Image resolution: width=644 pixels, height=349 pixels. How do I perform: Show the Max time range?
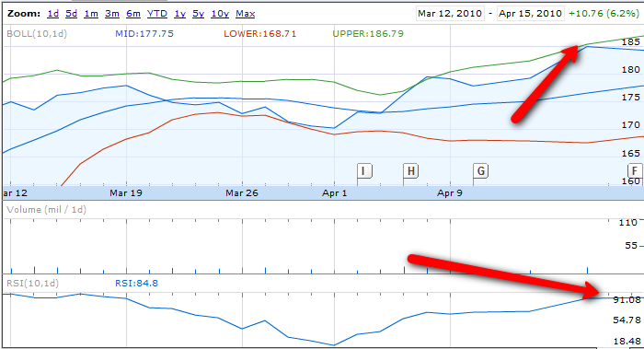[246, 14]
